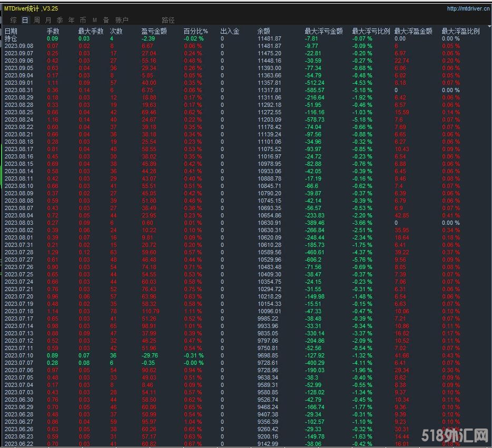Click the -29.76 loss amount
492x448 pixels.
[x=150, y=355]
